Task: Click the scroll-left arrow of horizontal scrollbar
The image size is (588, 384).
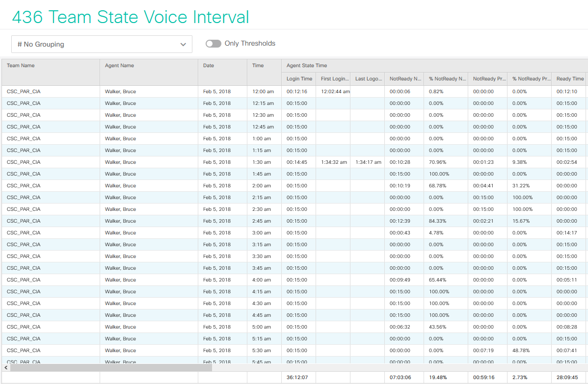Action: coord(5,367)
